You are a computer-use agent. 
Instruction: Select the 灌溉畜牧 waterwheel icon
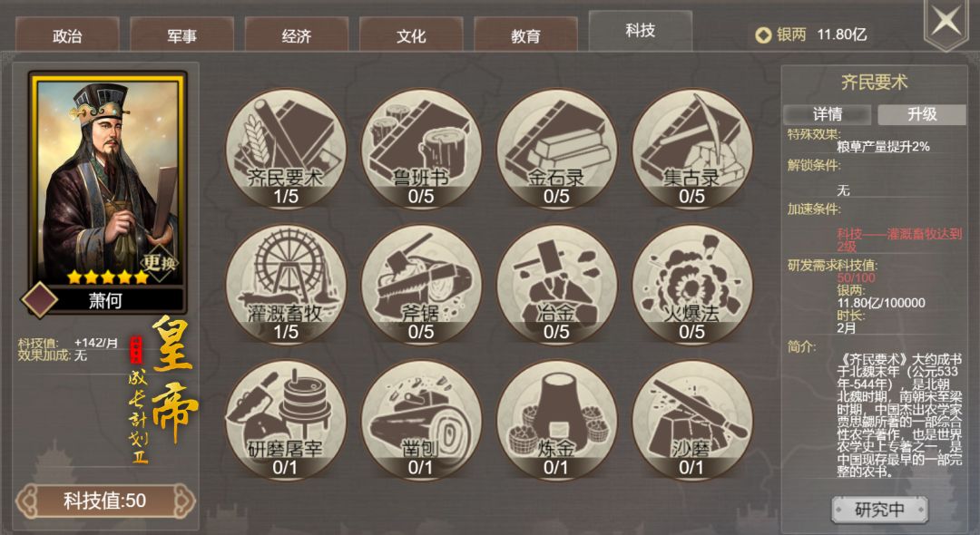[286, 285]
